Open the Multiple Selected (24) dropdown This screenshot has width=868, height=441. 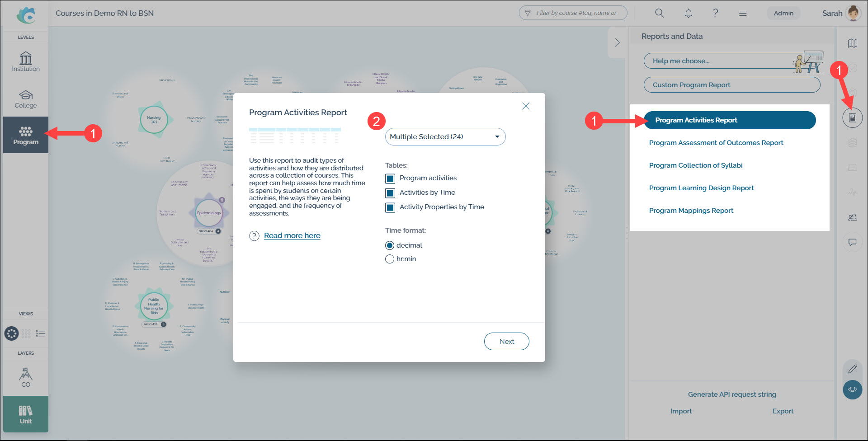coord(445,137)
